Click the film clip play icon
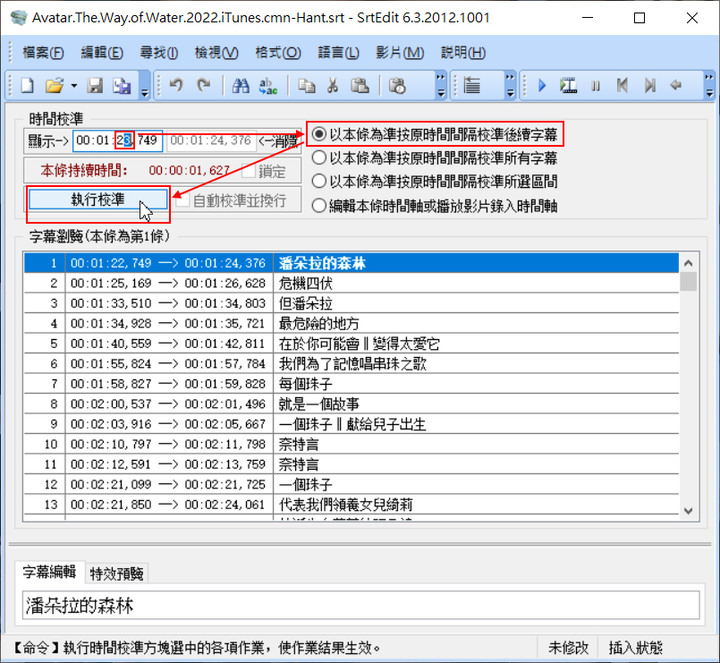This screenshot has height=663, width=720. pyautogui.click(x=568, y=85)
